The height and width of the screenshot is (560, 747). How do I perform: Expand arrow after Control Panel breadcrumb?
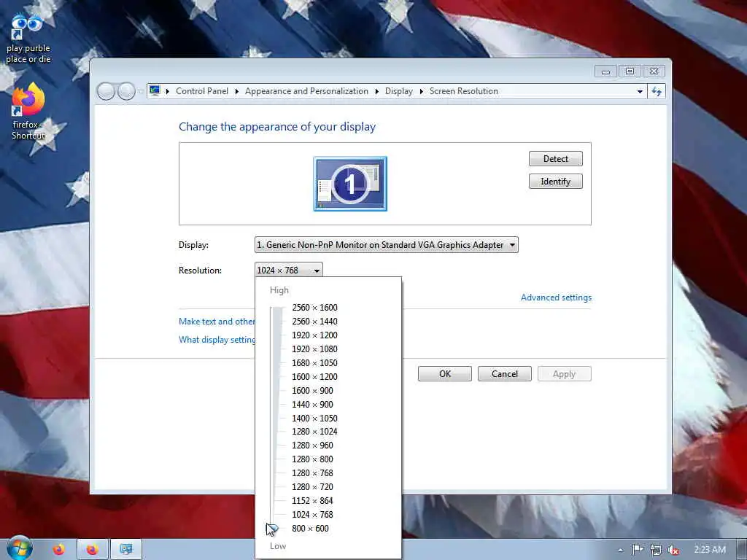tap(237, 91)
